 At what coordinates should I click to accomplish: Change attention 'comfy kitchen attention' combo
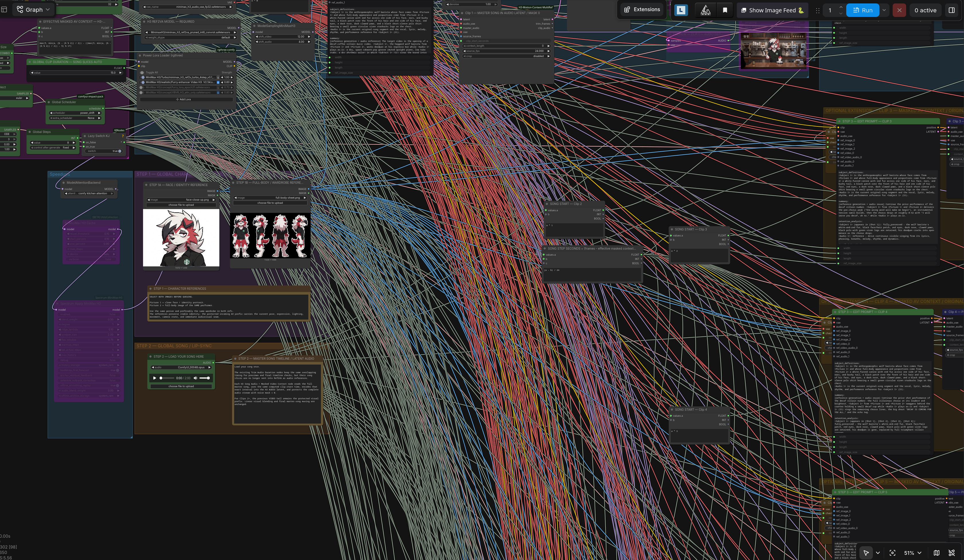click(89, 193)
